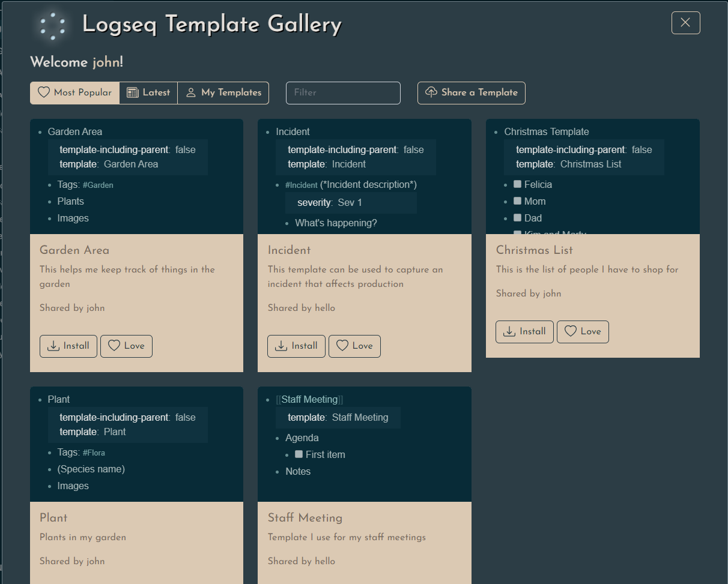Image resolution: width=728 pixels, height=584 pixels.
Task: Click 'template: Christmas List' property
Action: click(569, 164)
